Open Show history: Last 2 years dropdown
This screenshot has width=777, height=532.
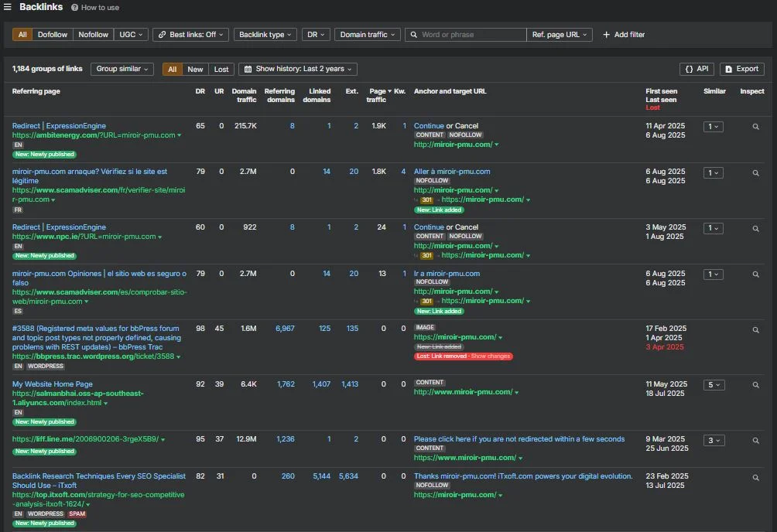pyautogui.click(x=298, y=69)
